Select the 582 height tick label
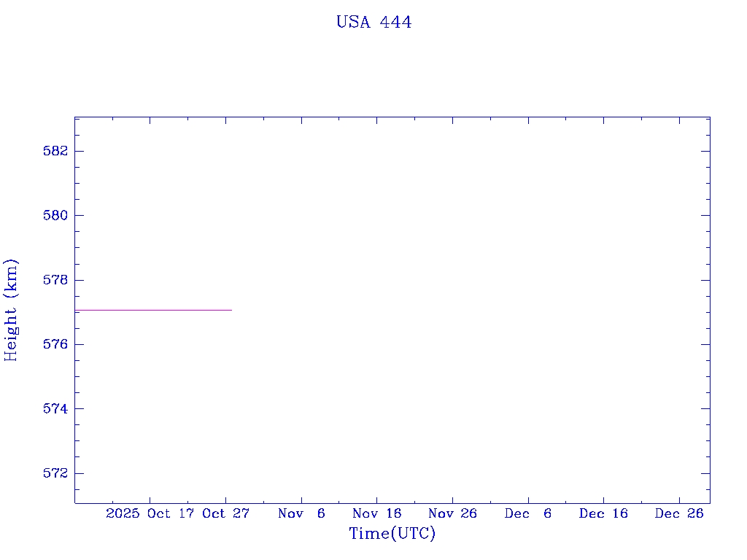Viewport: 747px width, 560px height. click(55, 151)
